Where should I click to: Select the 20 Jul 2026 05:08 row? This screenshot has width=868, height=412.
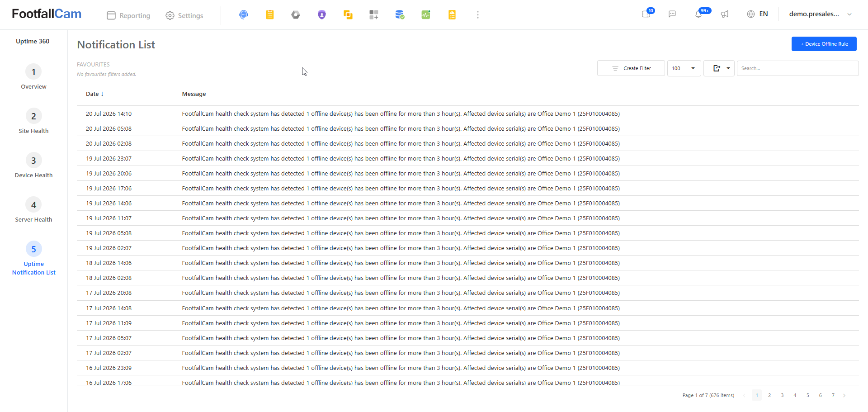(x=468, y=129)
